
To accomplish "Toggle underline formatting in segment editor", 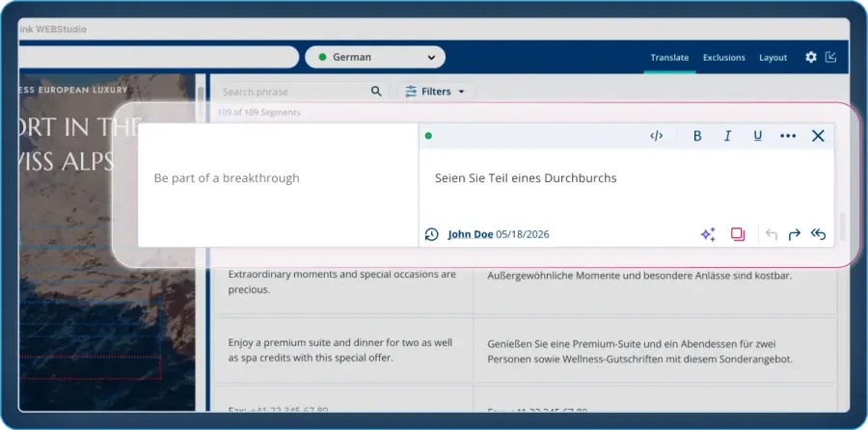I will point(758,136).
